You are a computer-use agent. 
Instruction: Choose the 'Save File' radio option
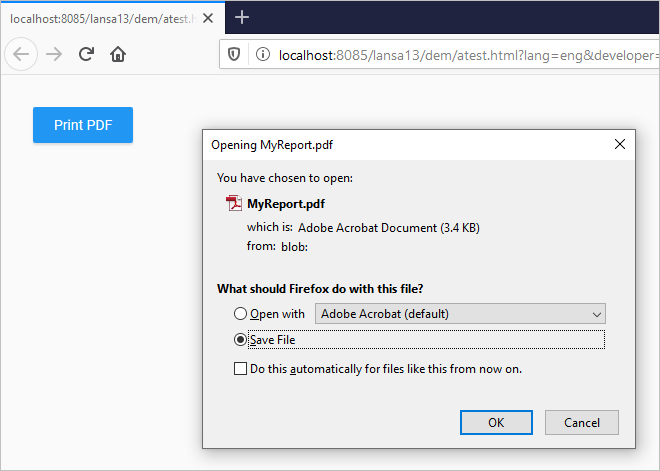pos(240,340)
